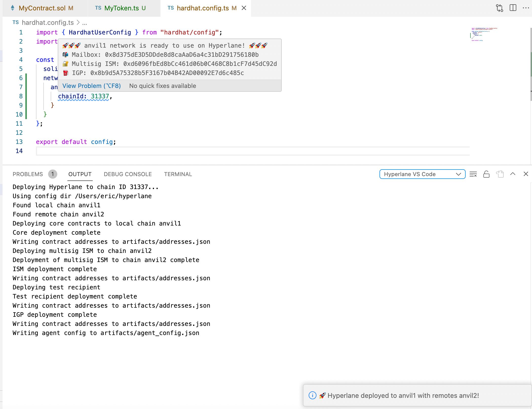Click 'Using config dir /Users/eric/hyperlane' line
The width and height of the screenshot is (532, 409).
click(82, 196)
